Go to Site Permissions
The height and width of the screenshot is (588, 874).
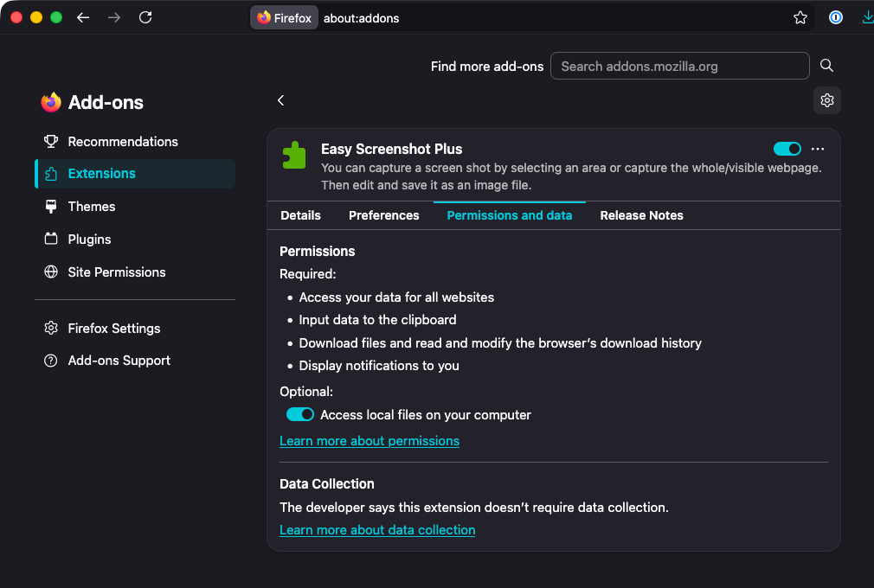tap(134, 272)
